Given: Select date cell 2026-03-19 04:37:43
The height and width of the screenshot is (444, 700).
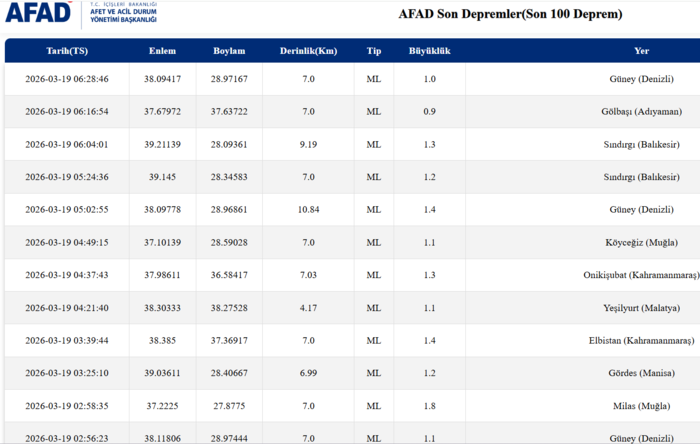Looking at the screenshot, I should point(67,275).
